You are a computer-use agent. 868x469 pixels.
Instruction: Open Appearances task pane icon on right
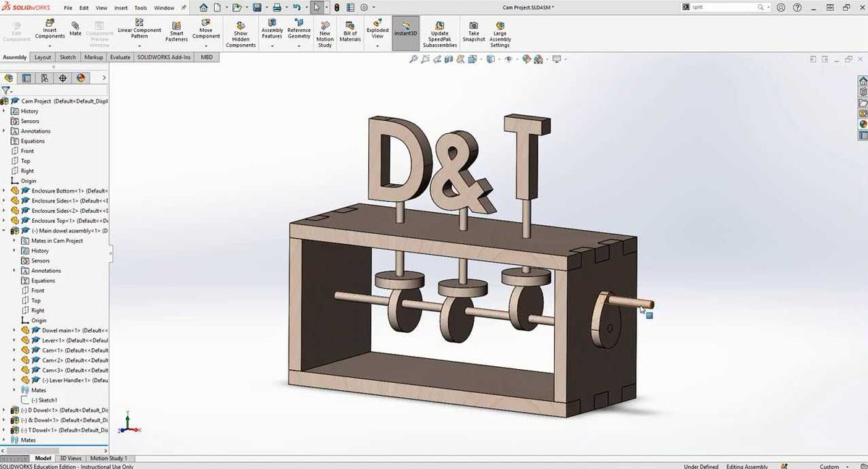point(863,124)
